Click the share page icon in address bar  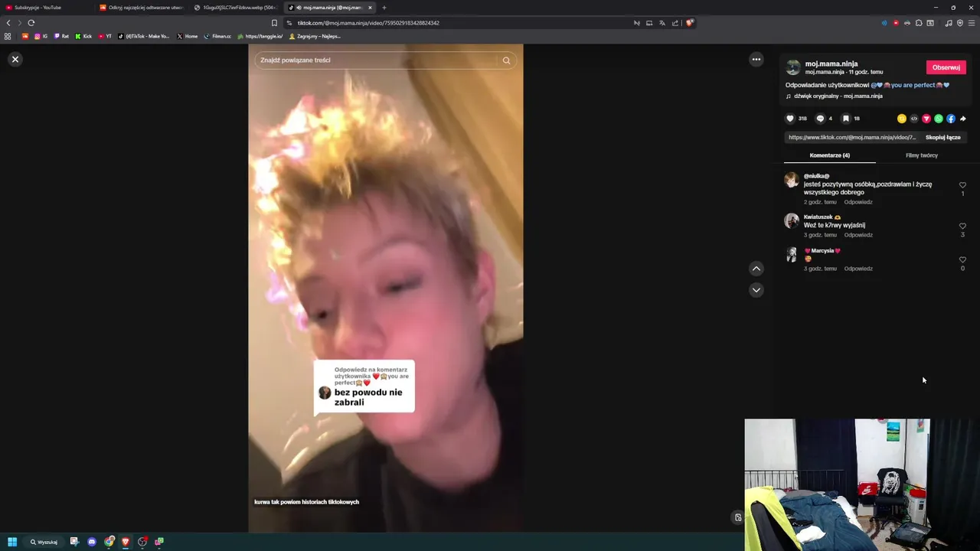(x=675, y=23)
